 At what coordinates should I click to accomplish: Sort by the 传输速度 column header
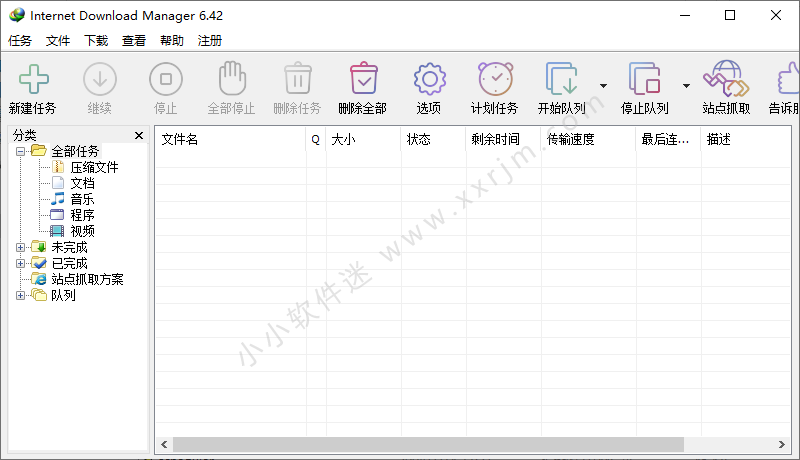[588, 139]
